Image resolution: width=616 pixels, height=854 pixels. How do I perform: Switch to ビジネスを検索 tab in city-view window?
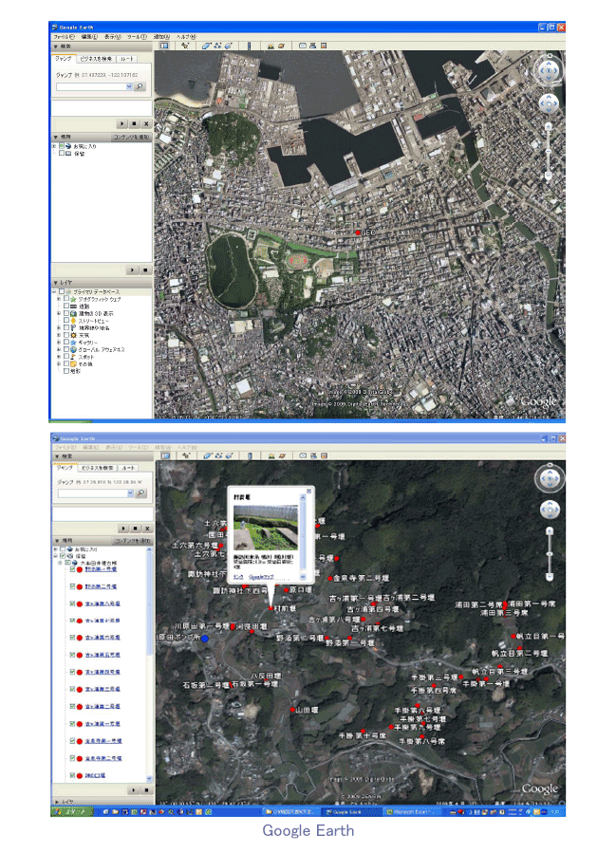point(96,58)
